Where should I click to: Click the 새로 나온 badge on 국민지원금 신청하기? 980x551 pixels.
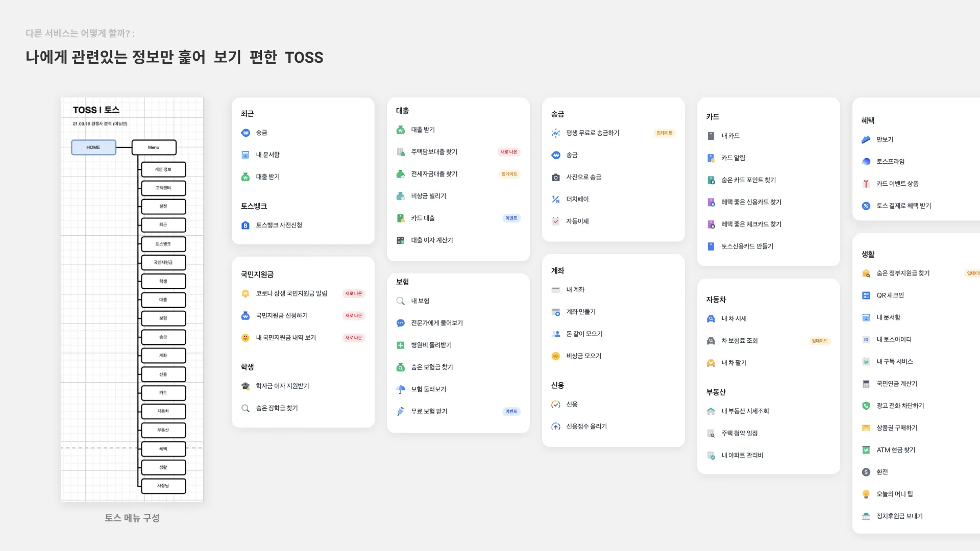point(353,316)
